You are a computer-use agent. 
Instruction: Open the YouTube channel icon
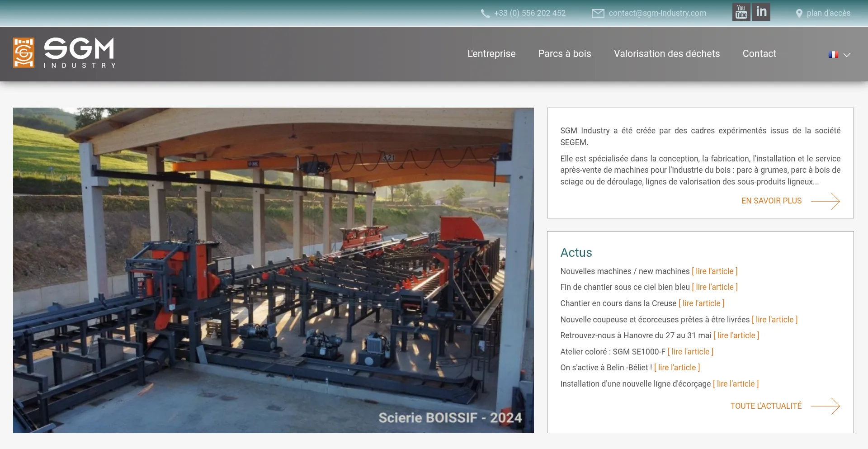[x=741, y=12]
